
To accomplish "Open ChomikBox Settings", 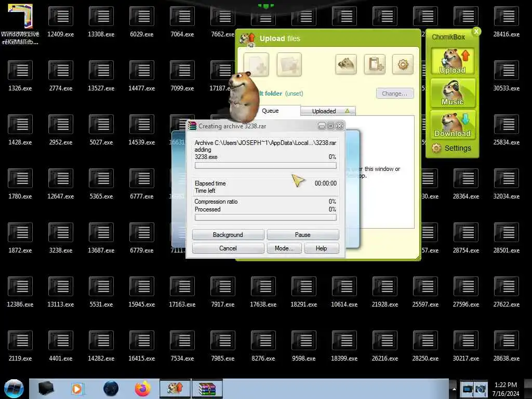I will tap(451, 148).
